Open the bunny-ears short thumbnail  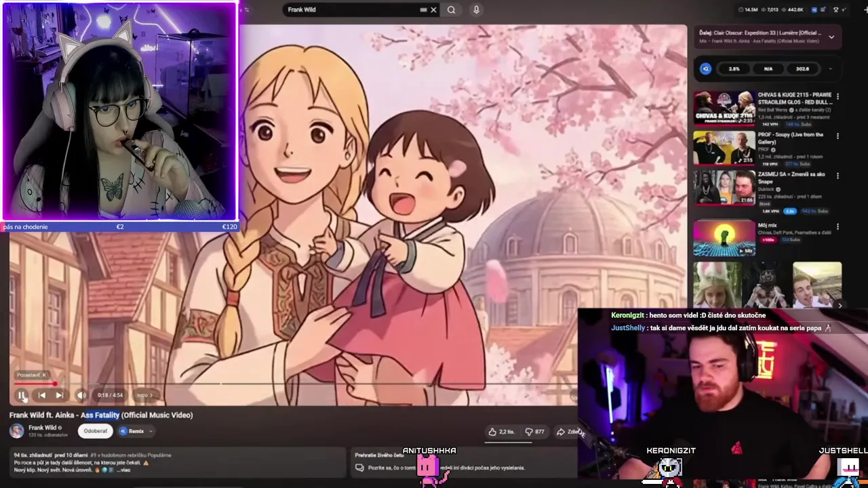pyautogui.click(x=717, y=285)
